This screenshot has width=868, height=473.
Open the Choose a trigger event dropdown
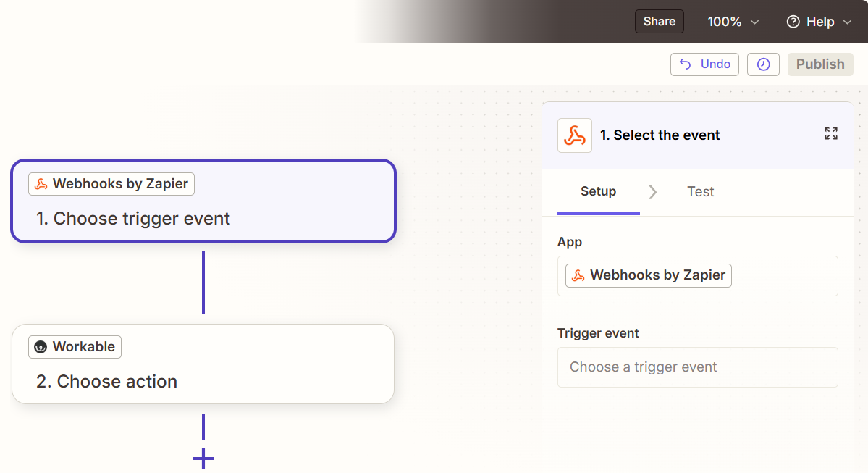tap(697, 367)
